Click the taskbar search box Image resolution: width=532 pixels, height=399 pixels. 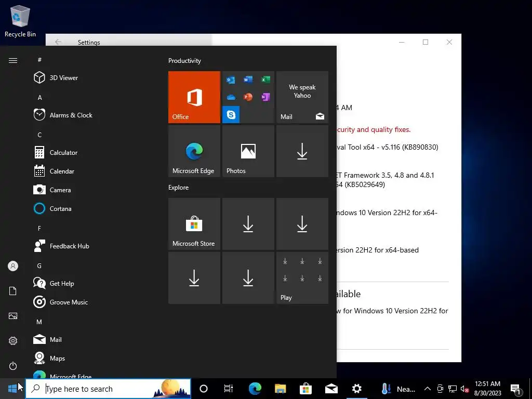tap(108, 389)
